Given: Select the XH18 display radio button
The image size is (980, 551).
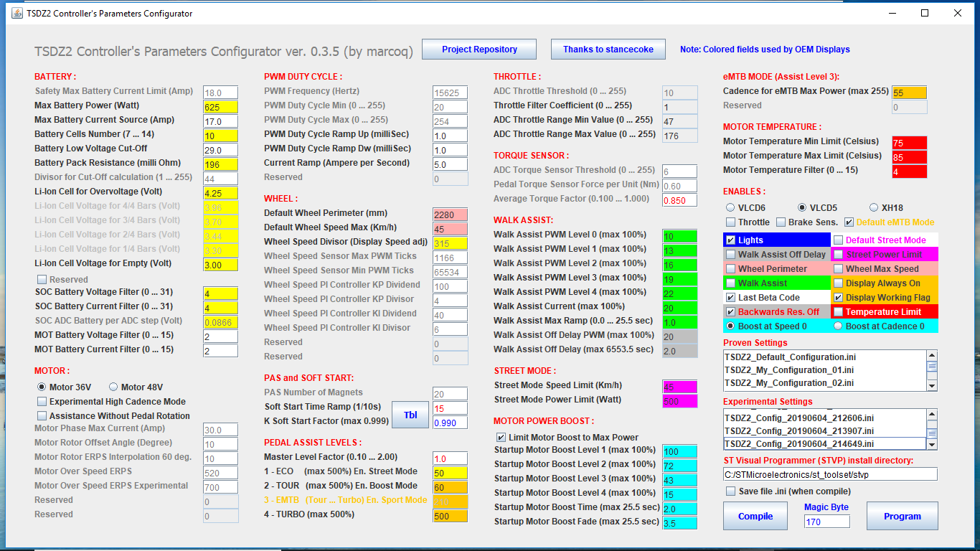Looking at the screenshot, I should [874, 207].
